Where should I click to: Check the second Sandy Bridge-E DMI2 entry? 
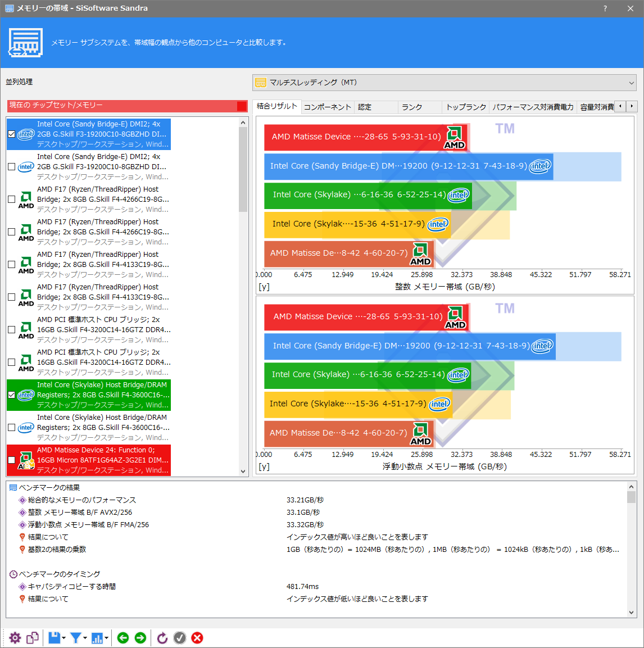pyautogui.click(x=12, y=166)
